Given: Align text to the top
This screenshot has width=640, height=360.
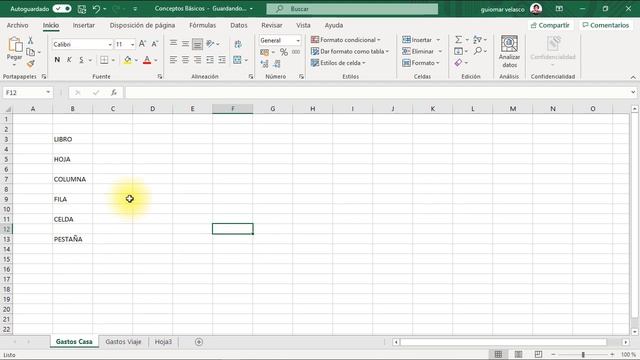Looking at the screenshot, I should [x=173, y=43].
